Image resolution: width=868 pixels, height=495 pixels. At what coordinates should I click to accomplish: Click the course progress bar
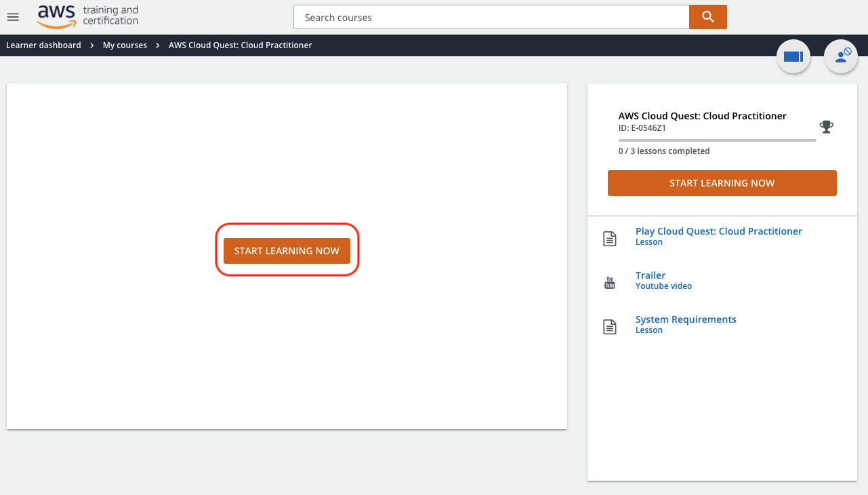(718, 140)
